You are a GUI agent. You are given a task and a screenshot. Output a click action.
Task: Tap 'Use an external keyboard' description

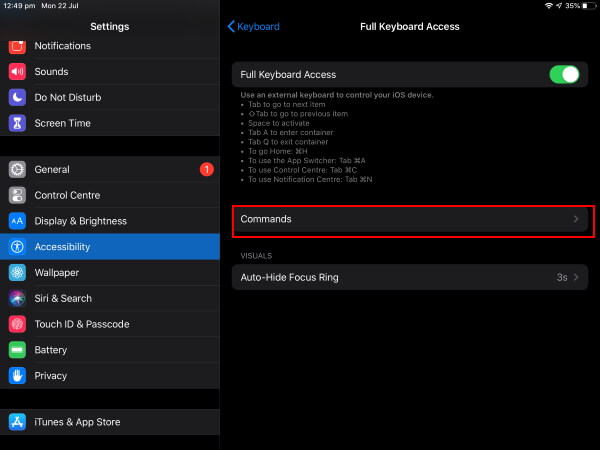337,95
